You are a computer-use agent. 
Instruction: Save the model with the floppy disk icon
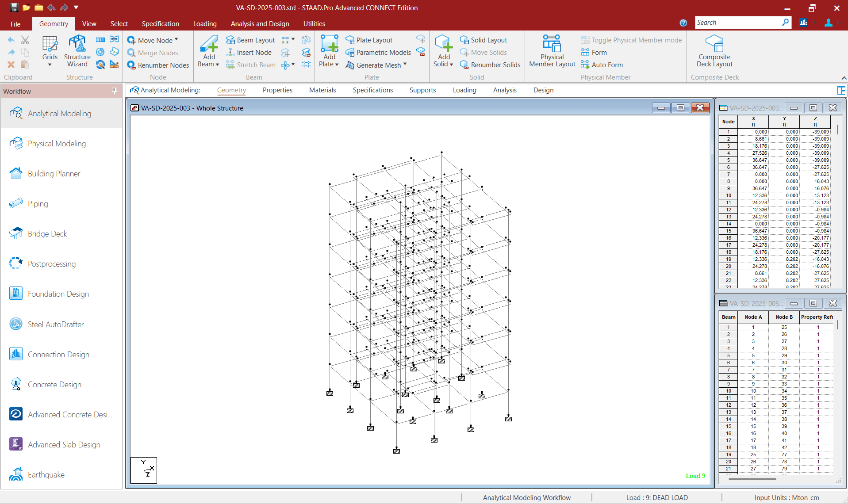pos(14,8)
